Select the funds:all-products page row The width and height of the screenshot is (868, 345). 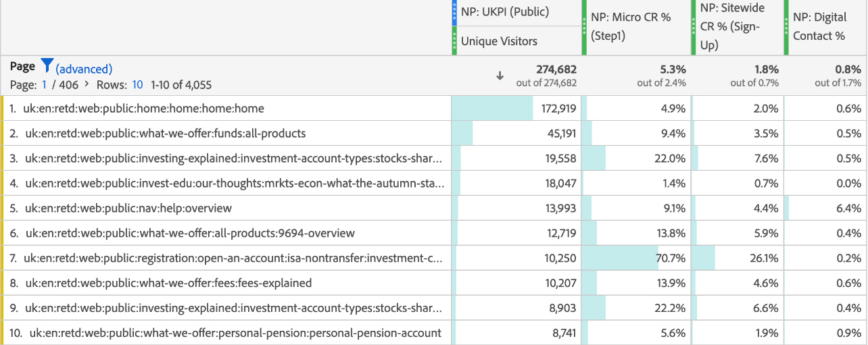point(164,134)
